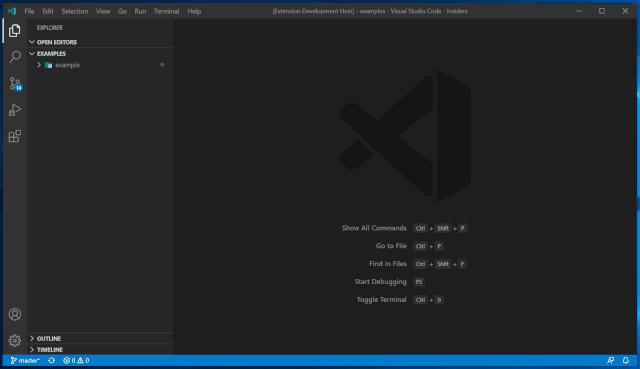Open the Run and Debug view
Screen dimensions: 640x369
point(15,110)
